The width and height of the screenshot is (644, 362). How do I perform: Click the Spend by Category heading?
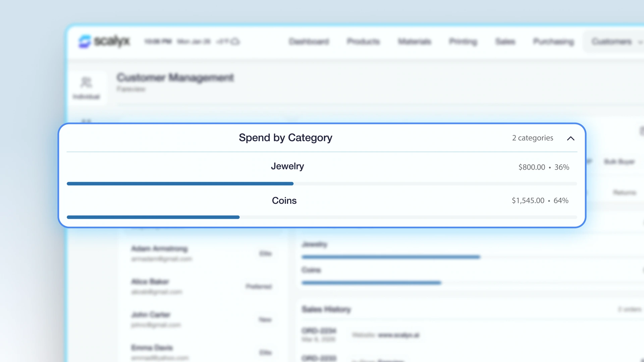pyautogui.click(x=285, y=138)
